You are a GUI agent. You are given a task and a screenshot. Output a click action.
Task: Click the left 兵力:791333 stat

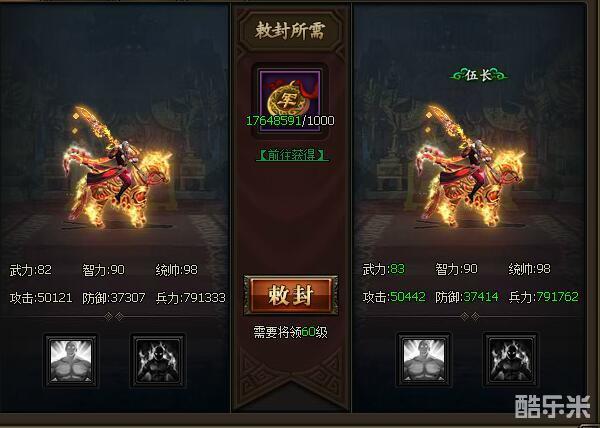191,298
